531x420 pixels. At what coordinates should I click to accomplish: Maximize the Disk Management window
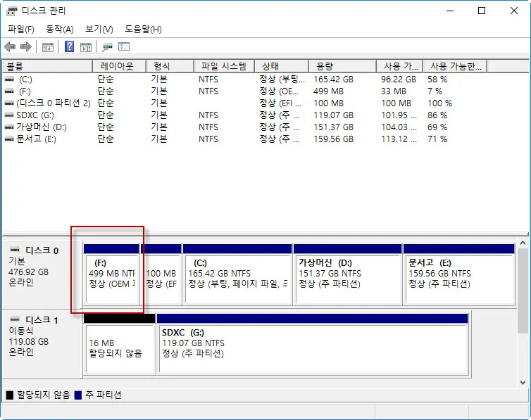pos(482,11)
